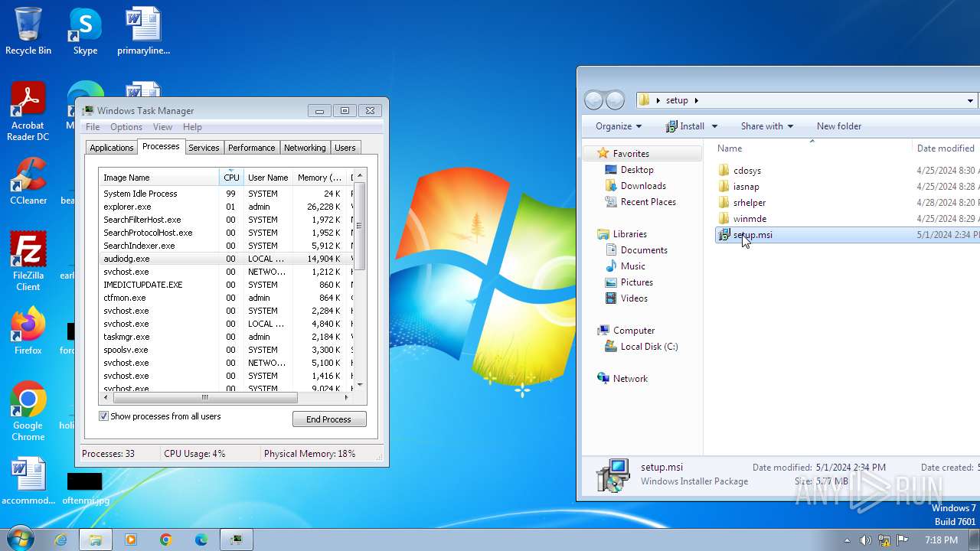Switch to the Performance tab
The height and width of the screenshot is (551, 980).
251,148
